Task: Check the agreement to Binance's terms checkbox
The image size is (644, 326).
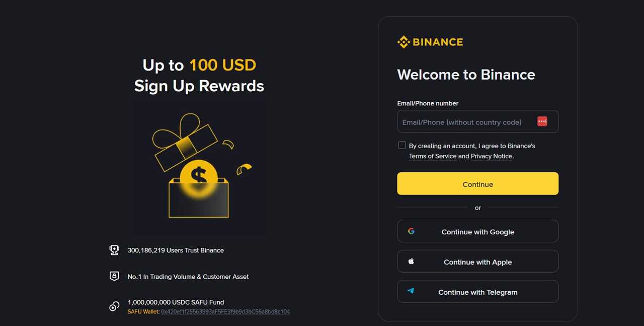Action: (402, 145)
